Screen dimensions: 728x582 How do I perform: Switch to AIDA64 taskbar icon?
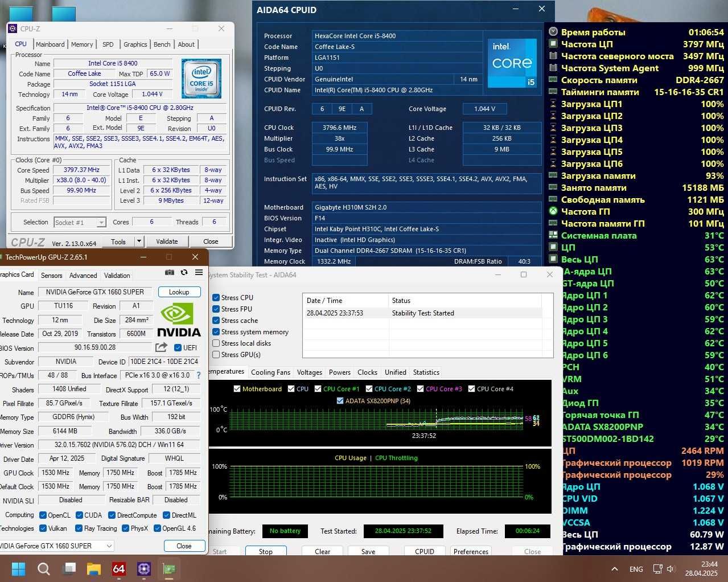tap(119, 568)
